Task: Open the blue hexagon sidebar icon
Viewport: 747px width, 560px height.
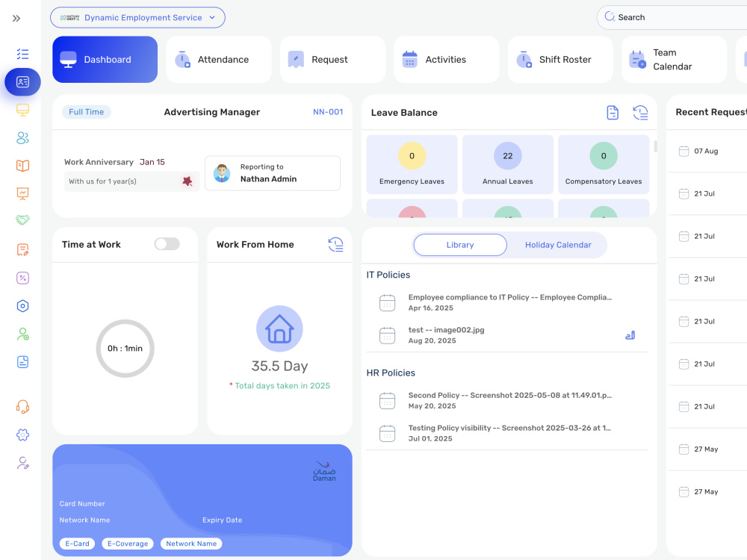Action: [22, 306]
